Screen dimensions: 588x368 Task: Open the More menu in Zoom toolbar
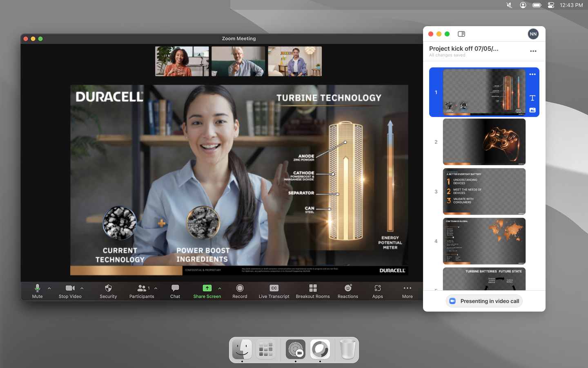pyautogui.click(x=408, y=291)
